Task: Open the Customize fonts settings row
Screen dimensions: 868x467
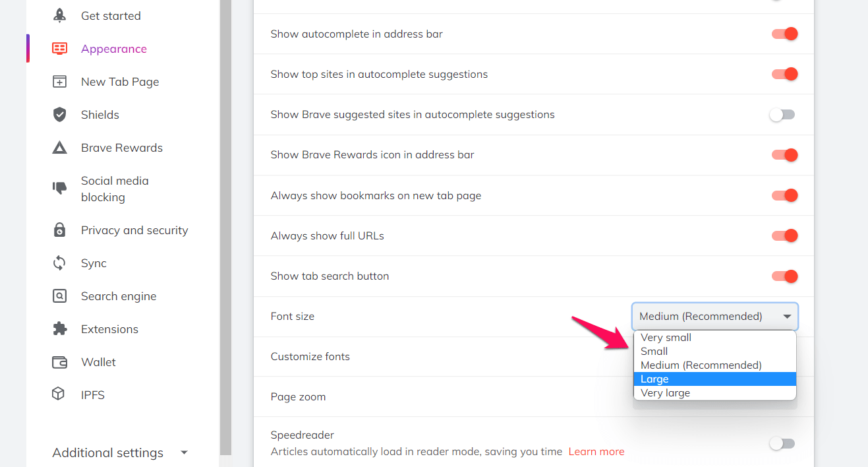Action: (x=310, y=356)
